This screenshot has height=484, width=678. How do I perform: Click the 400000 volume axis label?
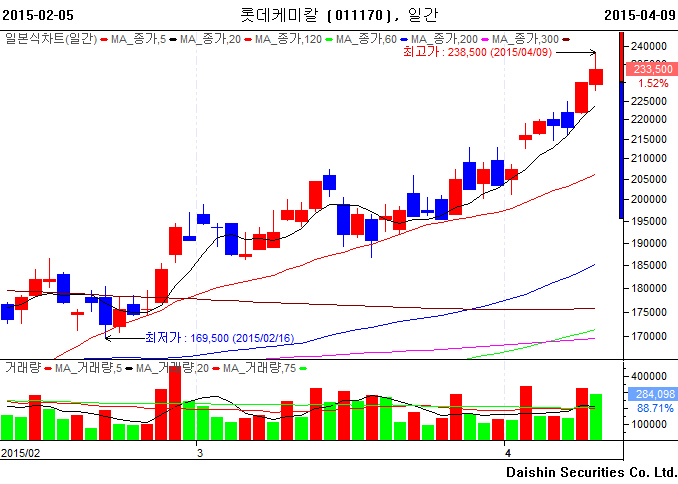(x=649, y=376)
